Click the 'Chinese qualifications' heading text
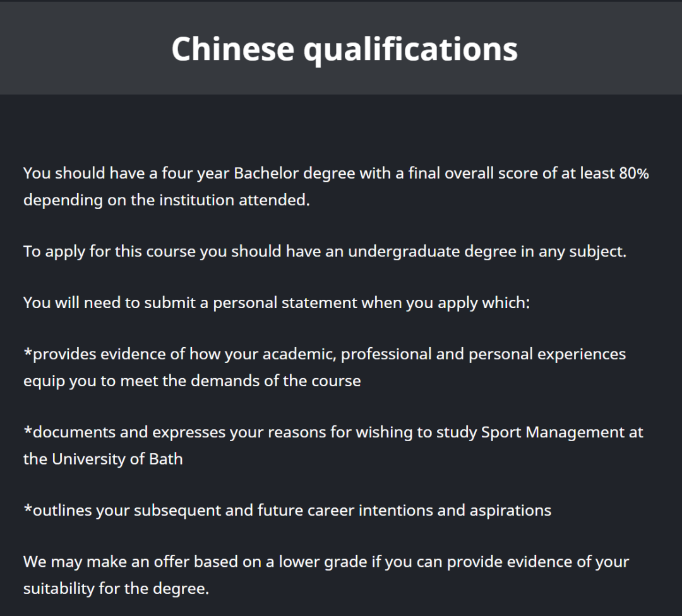 click(344, 48)
